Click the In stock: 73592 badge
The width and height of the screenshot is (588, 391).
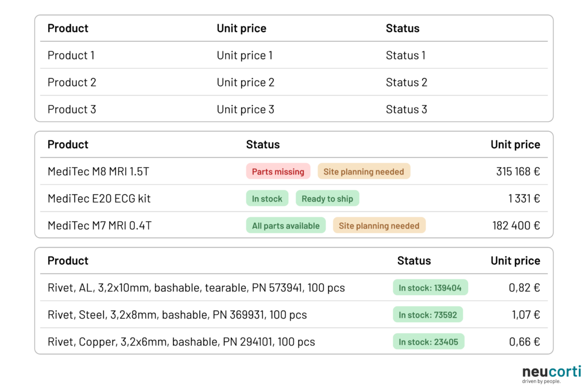(x=428, y=315)
